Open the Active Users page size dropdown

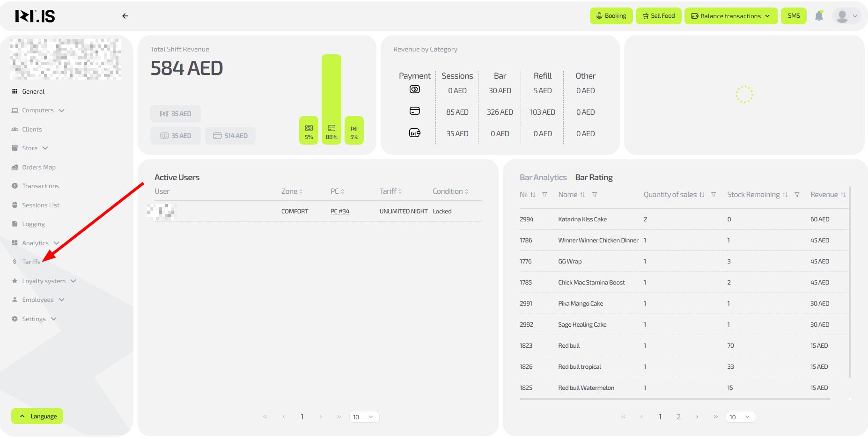364,417
